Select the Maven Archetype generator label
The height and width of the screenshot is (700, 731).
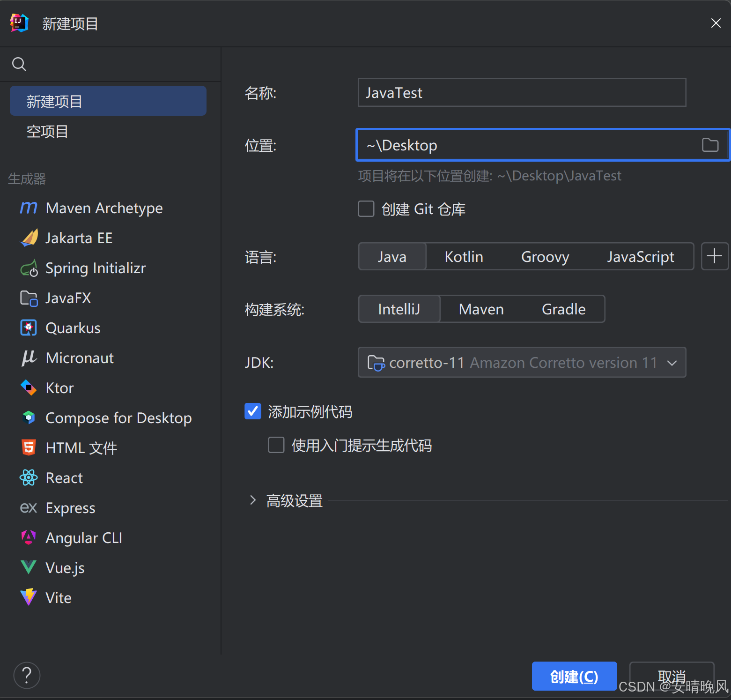coord(104,208)
